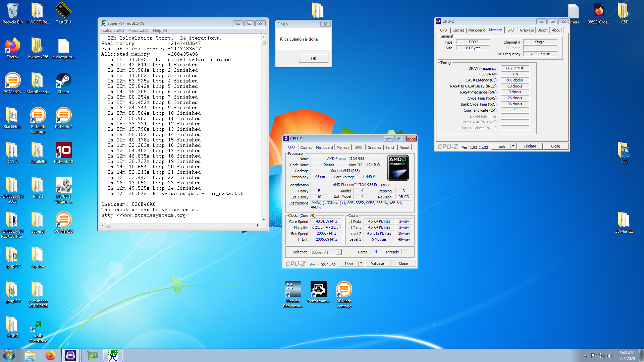
Task: Open the Recycle Bin desktop icon
Action: tap(12, 13)
